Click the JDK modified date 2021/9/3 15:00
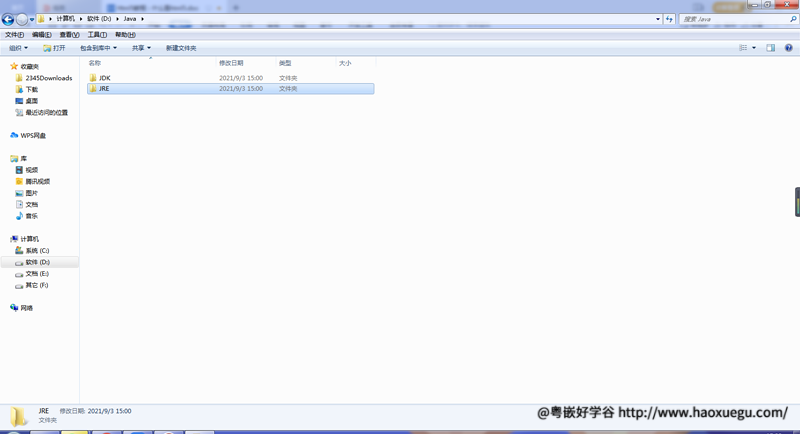 coord(241,78)
